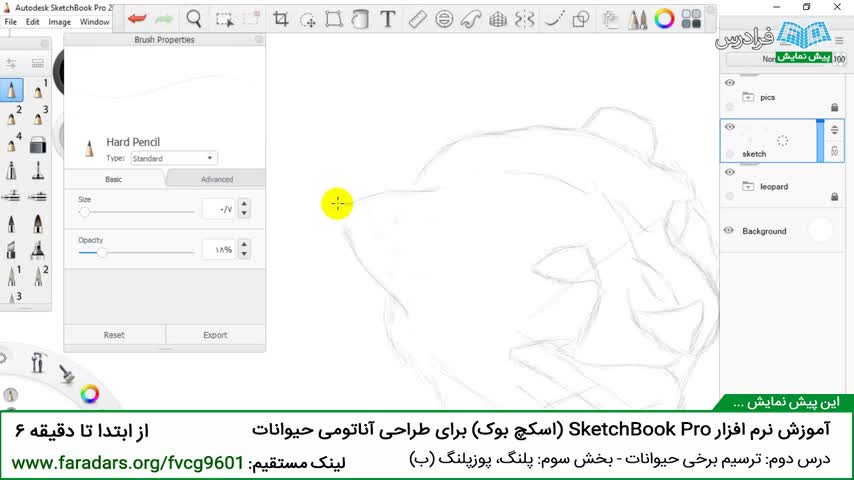Select the Crop tool

(280, 19)
